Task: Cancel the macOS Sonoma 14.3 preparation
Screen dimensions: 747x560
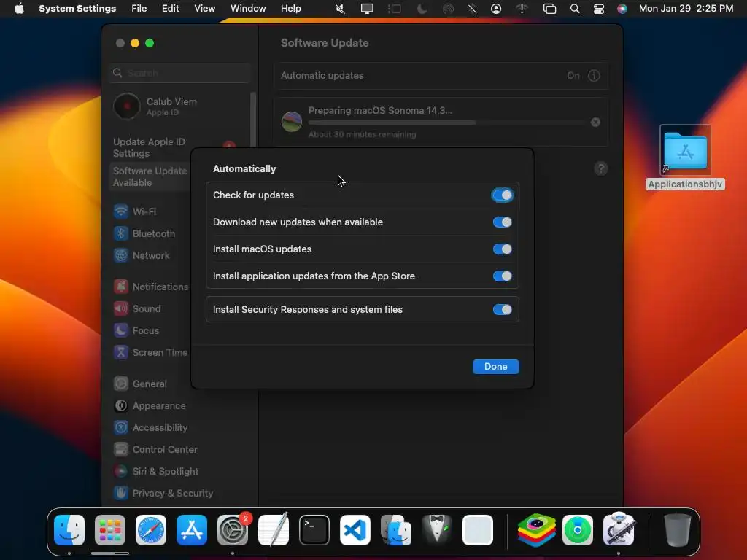Action: click(x=595, y=122)
